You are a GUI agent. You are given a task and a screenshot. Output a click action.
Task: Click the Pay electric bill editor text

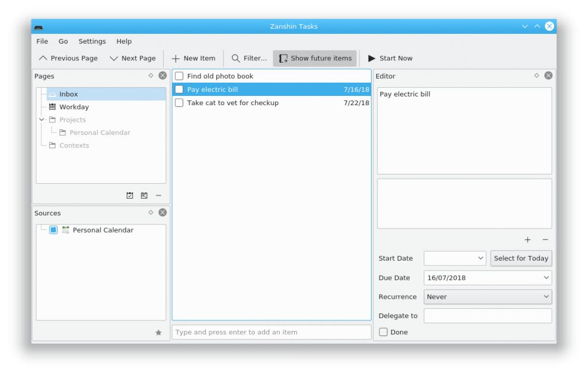tap(405, 94)
